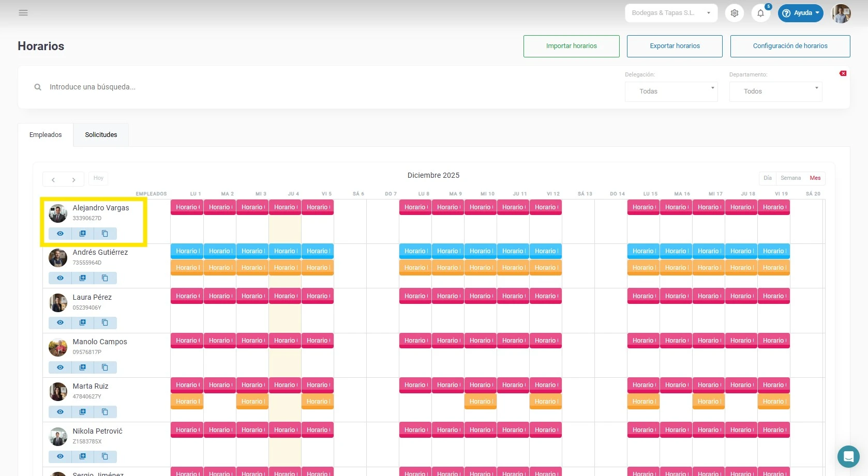Open the Departamento dropdown showing Todos
The image size is (868, 476).
775,91
